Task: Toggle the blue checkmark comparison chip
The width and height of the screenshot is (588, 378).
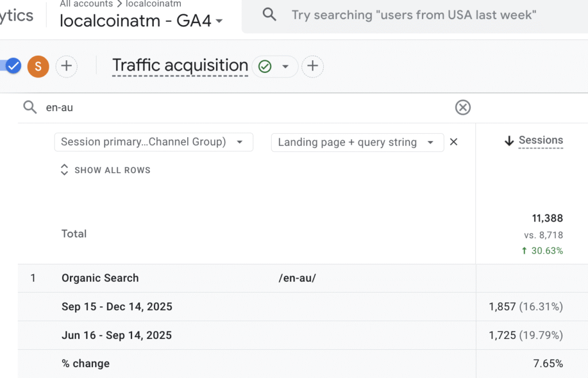Action: (13, 67)
